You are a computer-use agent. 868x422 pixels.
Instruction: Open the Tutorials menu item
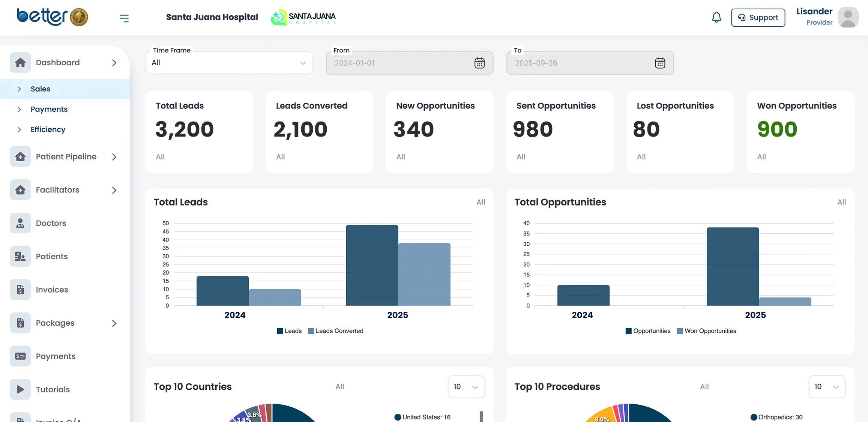coord(53,389)
